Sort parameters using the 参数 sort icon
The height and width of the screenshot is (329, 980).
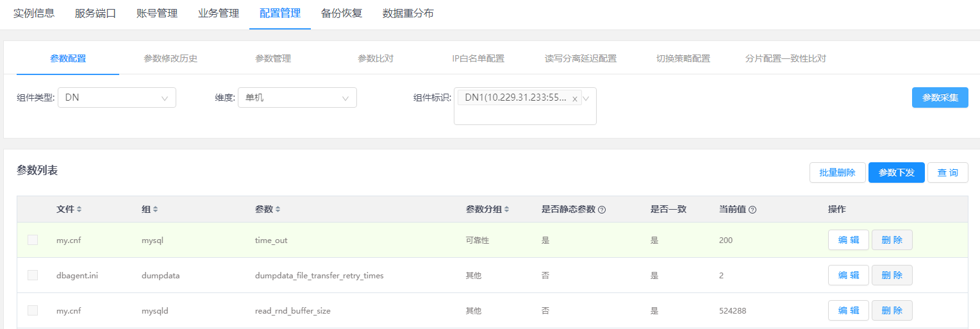(x=278, y=210)
